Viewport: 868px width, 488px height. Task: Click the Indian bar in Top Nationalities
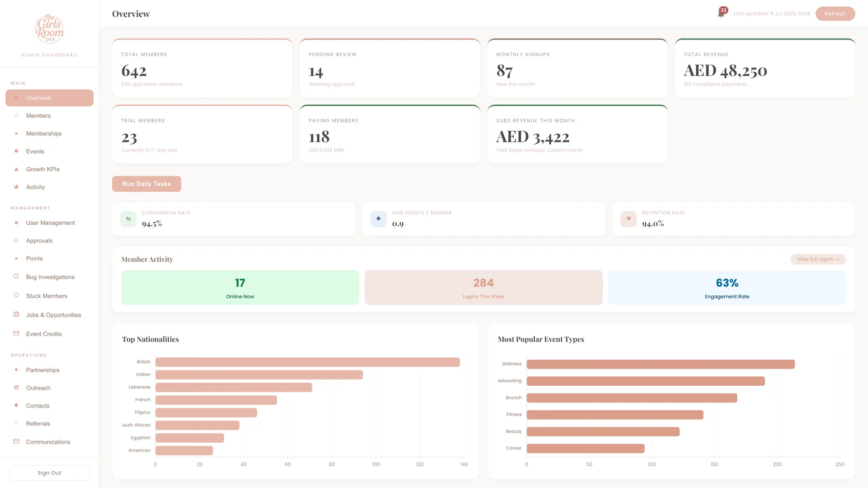[259, 375]
